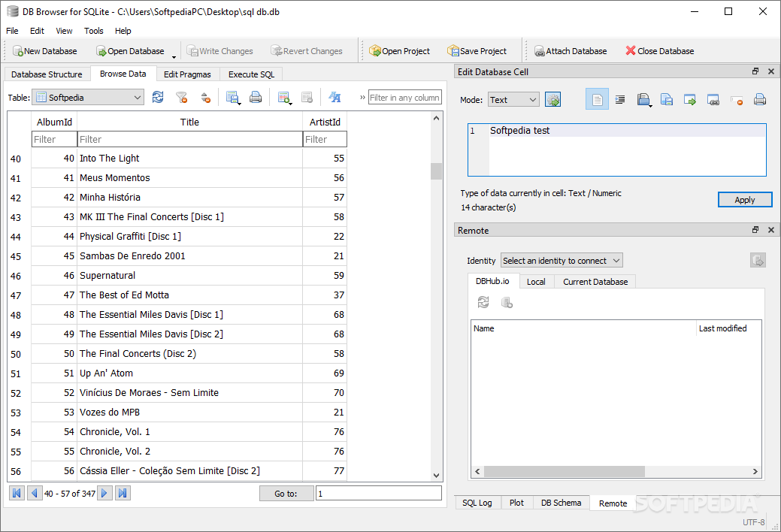The width and height of the screenshot is (781, 532).
Task: Open the Table selector showing Softpedia
Action: pyautogui.click(x=88, y=97)
